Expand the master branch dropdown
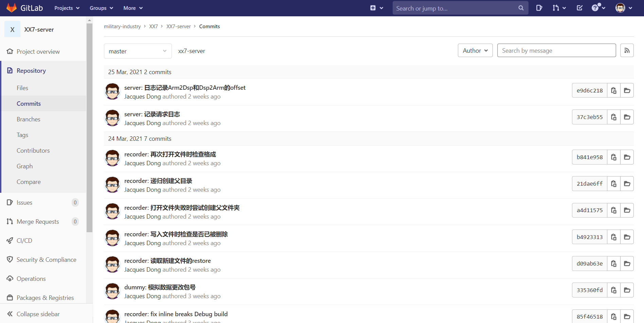 pyautogui.click(x=138, y=51)
